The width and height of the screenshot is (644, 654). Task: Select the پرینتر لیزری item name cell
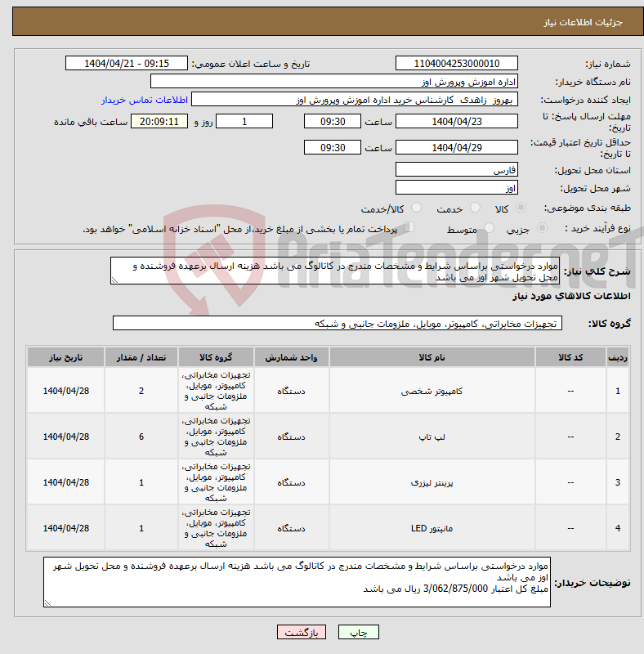432,482
